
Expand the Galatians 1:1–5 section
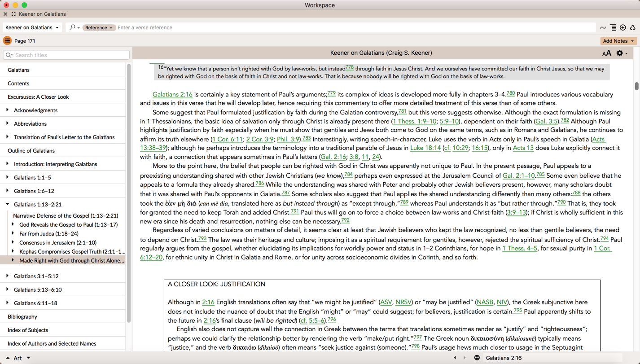[x=7, y=177]
